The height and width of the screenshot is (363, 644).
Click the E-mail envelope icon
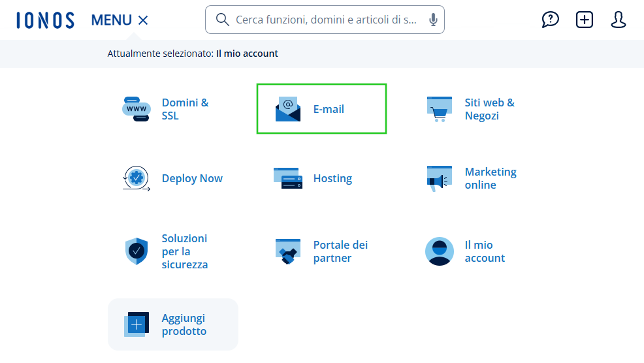288,109
